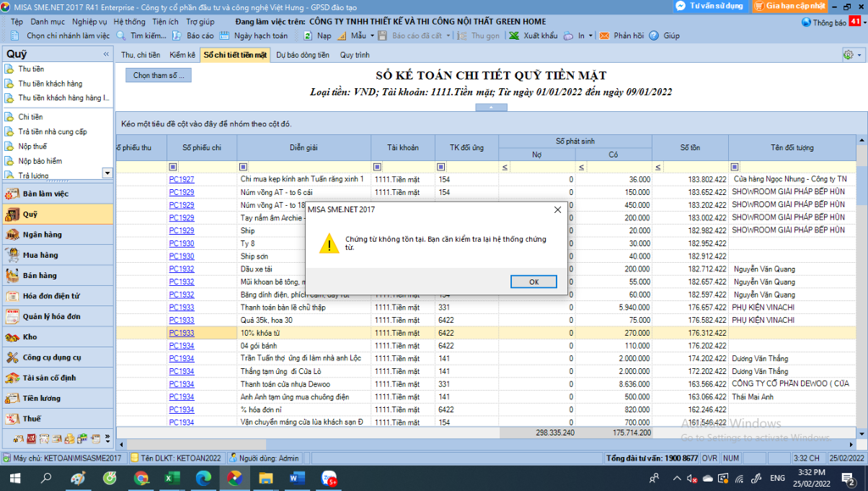This screenshot has height=491, width=868.
Task: Click the Phản hồi envelope icon
Action: tap(604, 36)
